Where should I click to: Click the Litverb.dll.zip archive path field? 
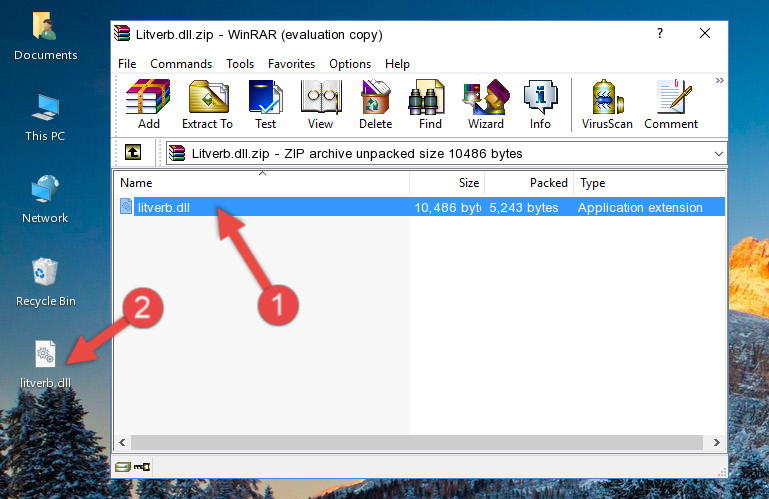click(x=446, y=154)
